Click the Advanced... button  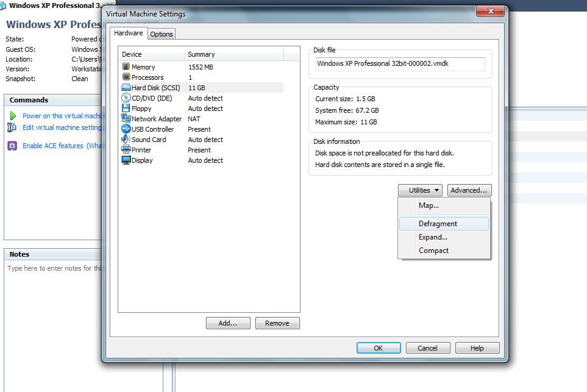tap(469, 190)
